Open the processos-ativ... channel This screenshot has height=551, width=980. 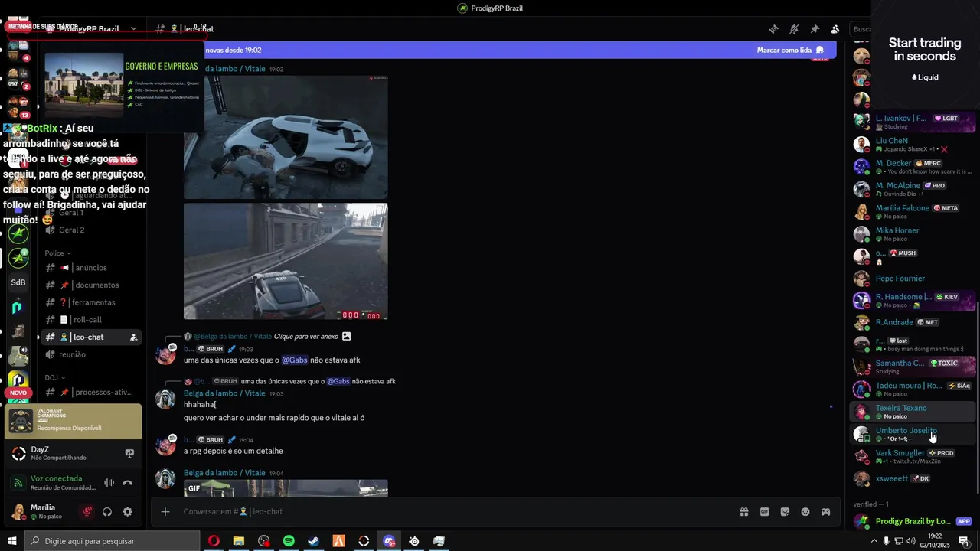coord(92,393)
